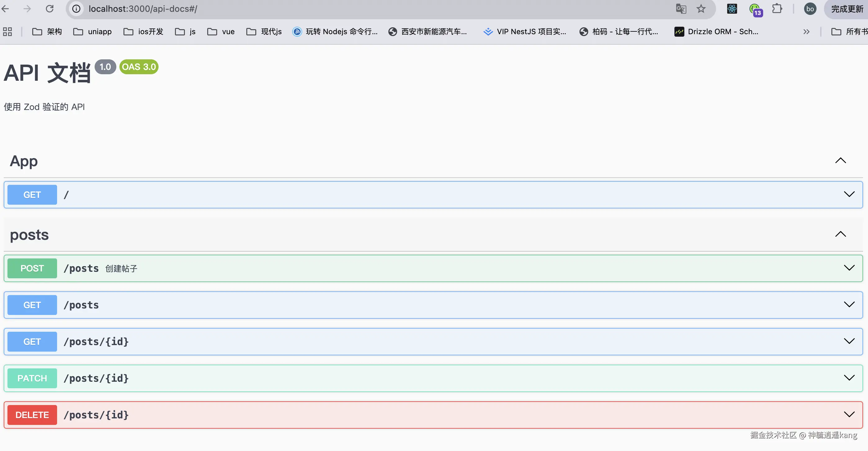
Task: Open the apps grid icon in bookmarks bar
Action: [x=7, y=32]
